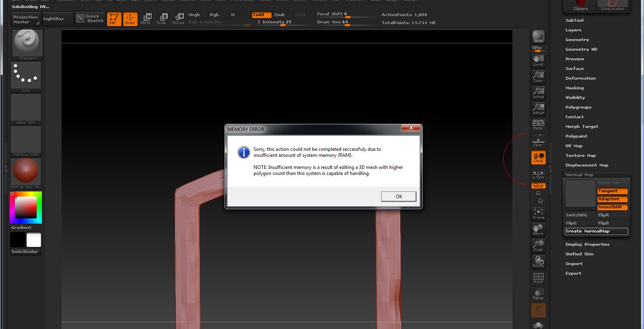
Task: Toggle Zadd sculpt mode
Action: point(262,15)
